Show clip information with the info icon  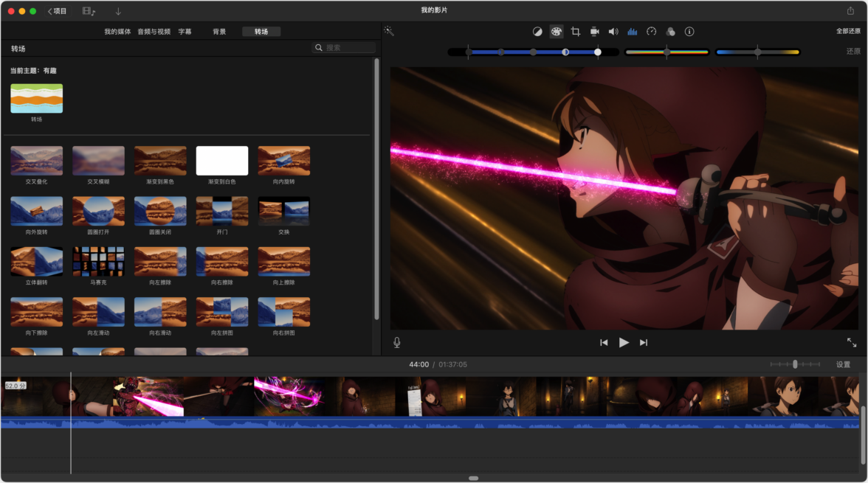689,32
